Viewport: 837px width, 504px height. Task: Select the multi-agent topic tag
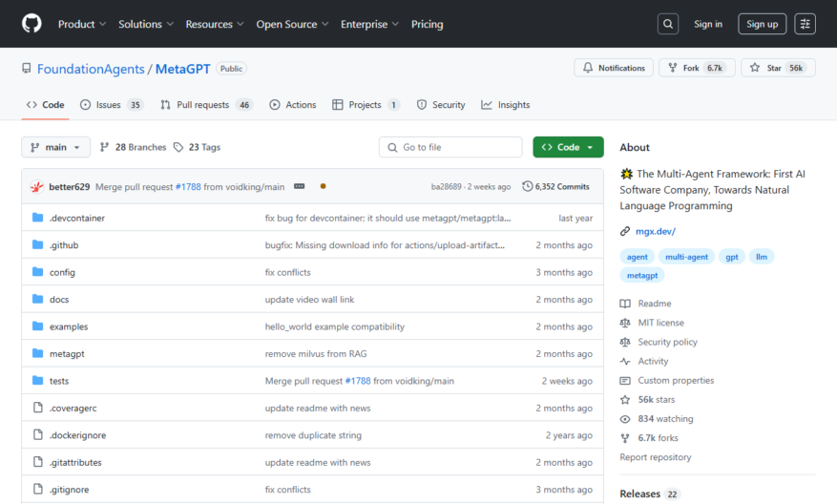(x=686, y=257)
